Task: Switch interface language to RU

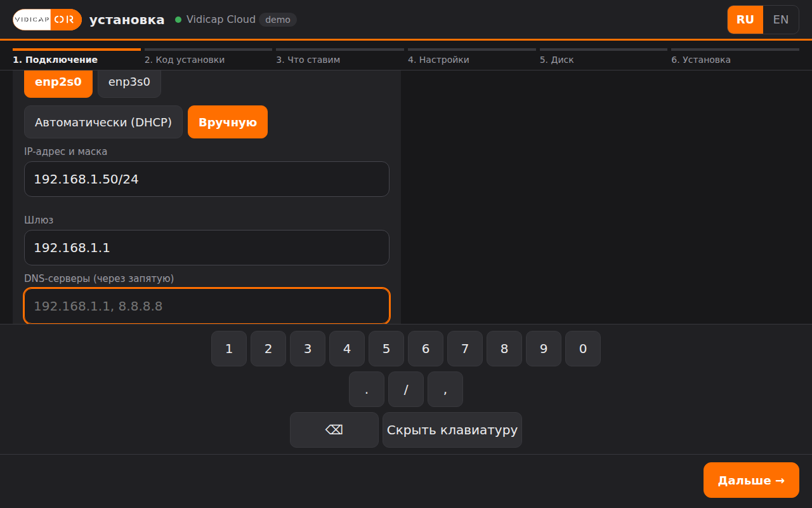Action: pos(745,20)
